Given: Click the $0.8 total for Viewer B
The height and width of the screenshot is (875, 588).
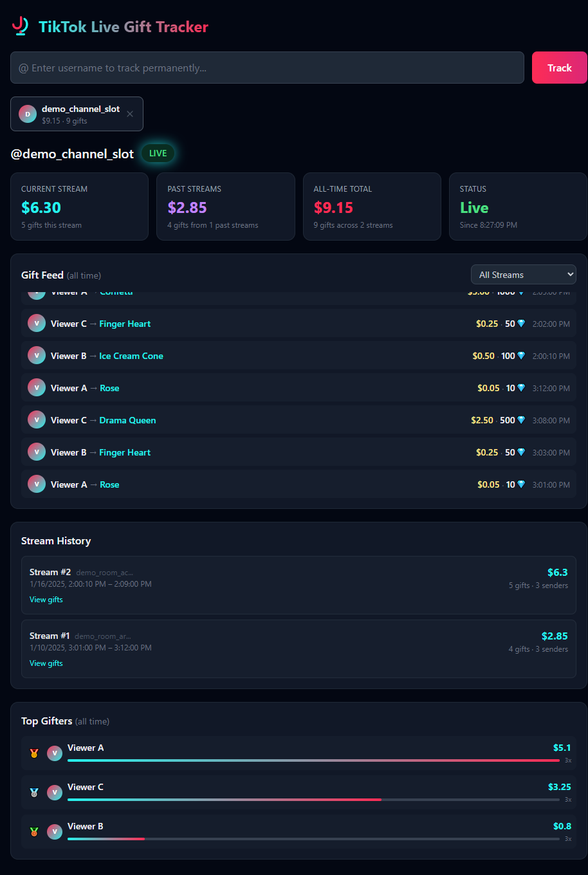Looking at the screenshot, I should tap(562, 826).
